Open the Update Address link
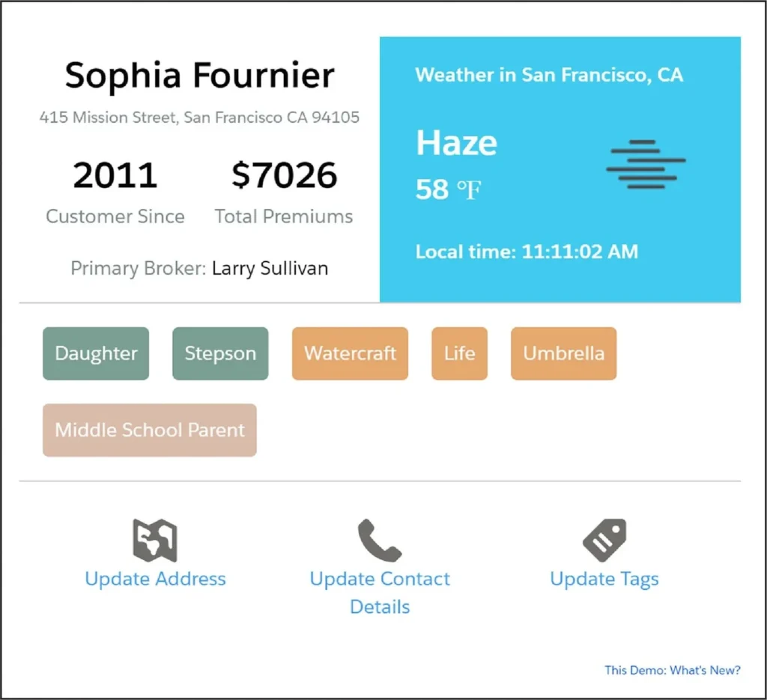 155,579
